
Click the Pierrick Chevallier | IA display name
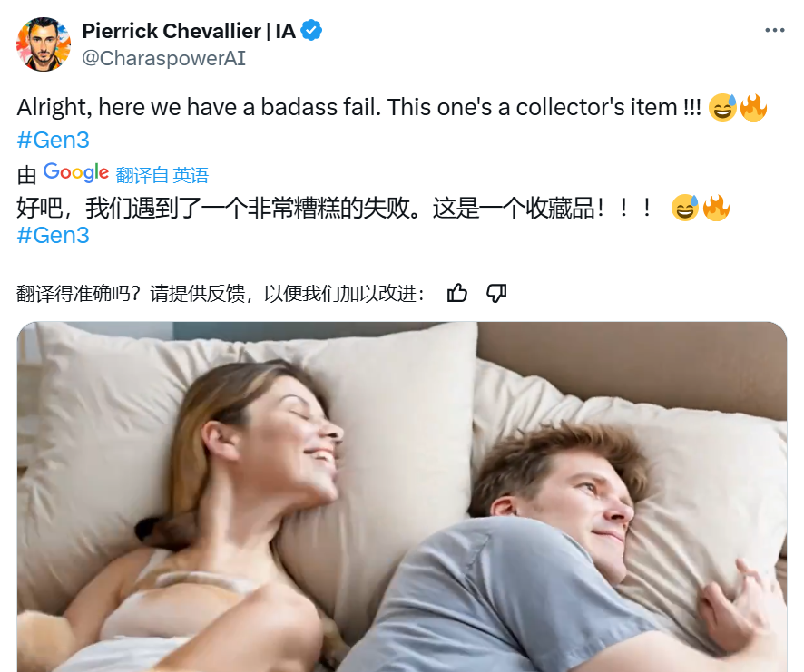click(189, 31)
